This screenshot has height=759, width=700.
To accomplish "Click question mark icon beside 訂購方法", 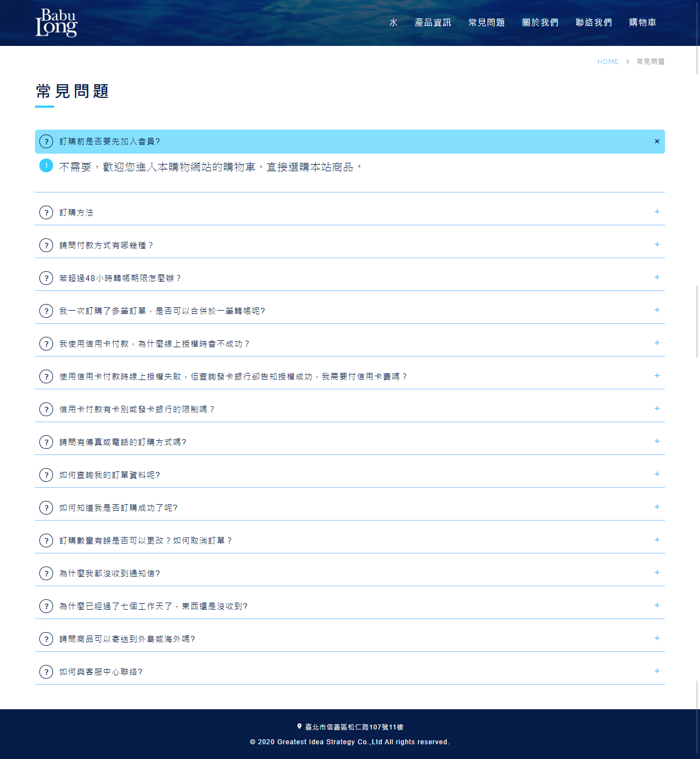I will click(x=46, y=213).
